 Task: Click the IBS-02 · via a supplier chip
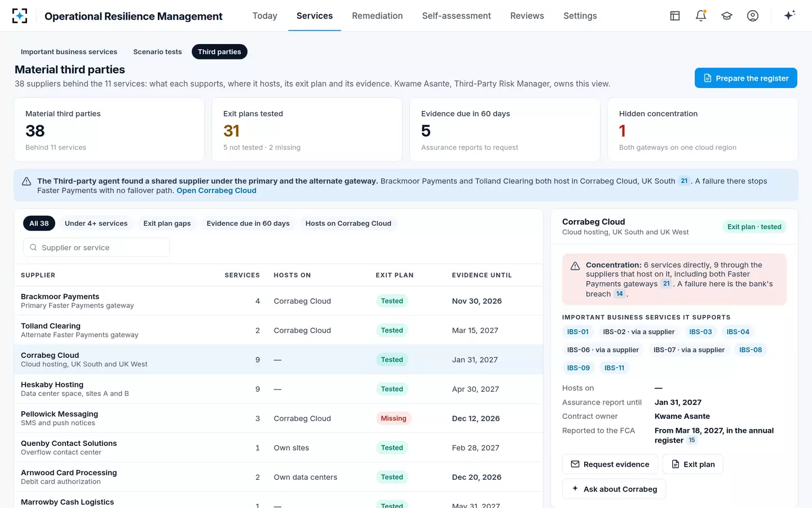pos(639,332)
